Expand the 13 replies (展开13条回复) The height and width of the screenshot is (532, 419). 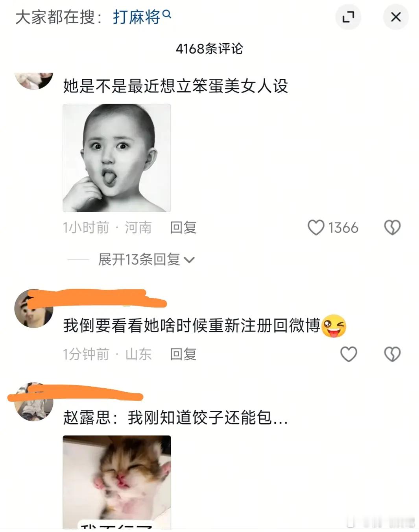(x=139, y=260)
